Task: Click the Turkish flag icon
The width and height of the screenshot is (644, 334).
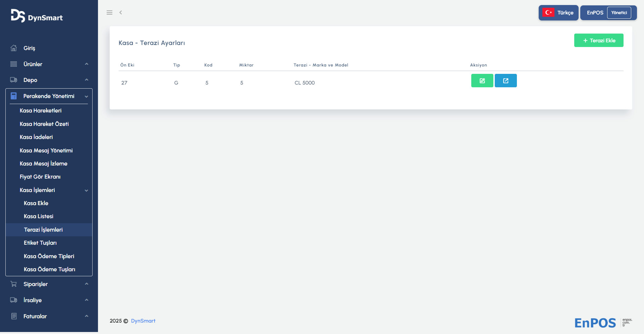Action: coord(548,13)
